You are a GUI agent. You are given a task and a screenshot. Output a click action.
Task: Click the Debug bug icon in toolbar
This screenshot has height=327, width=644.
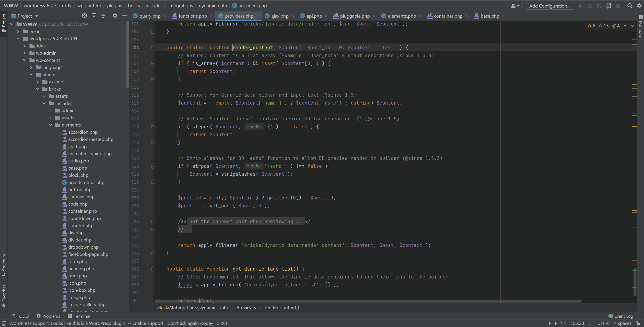tap(590, 6)
